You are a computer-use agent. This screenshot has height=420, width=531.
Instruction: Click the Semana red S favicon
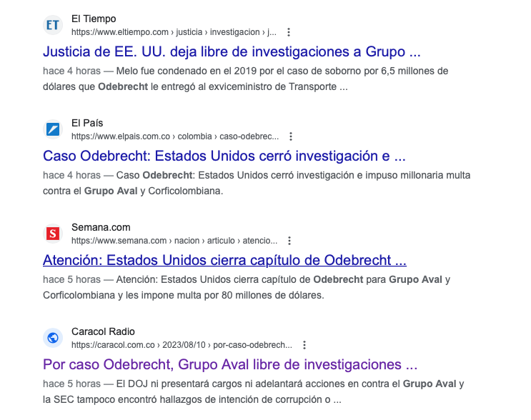[53, 234]
